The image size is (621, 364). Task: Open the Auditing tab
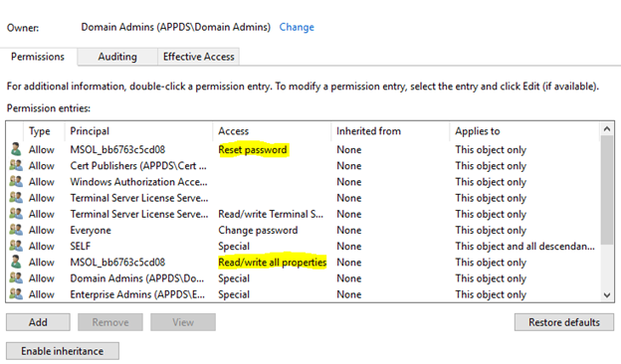point(117,57)
